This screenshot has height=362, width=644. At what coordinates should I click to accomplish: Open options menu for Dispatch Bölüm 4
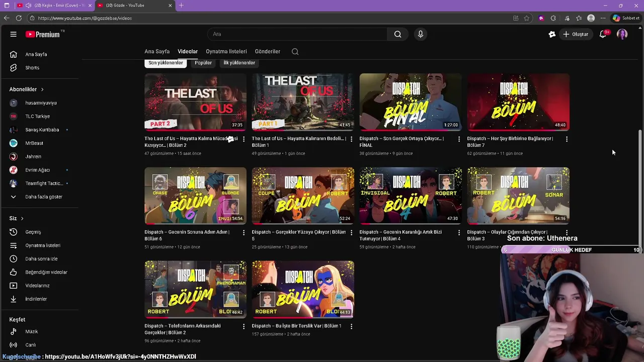point(459,232)
